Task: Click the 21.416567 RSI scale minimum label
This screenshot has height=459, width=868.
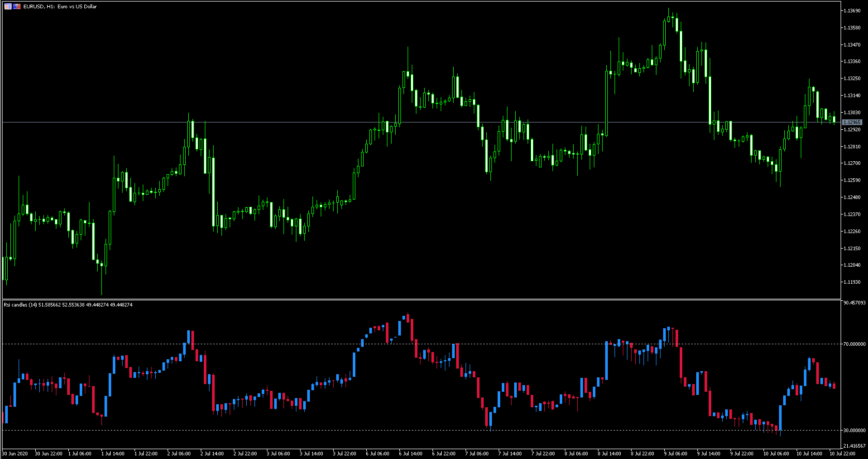Action: 854,446
